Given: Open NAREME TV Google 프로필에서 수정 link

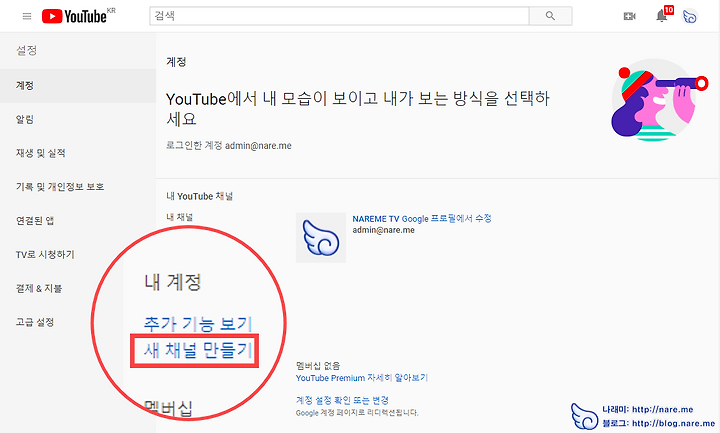Looking at the screenshot, I should coord(422,219).
